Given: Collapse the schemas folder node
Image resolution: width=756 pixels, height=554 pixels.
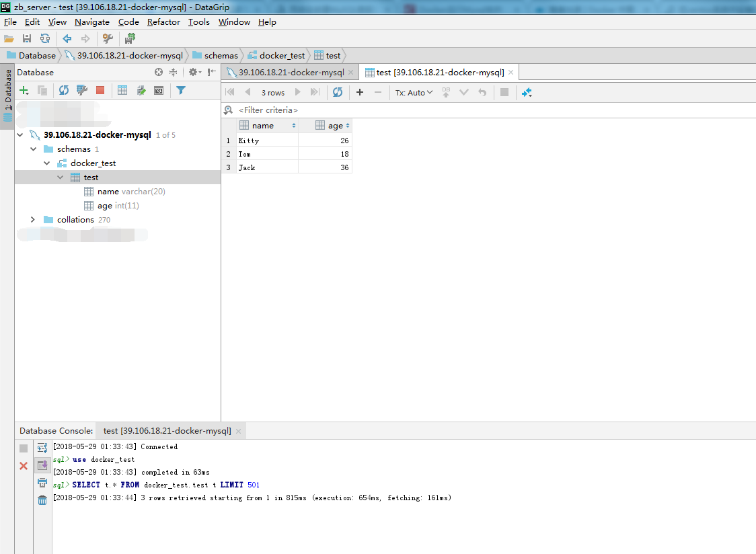Looking at the screenshot, I should point(33,149).
